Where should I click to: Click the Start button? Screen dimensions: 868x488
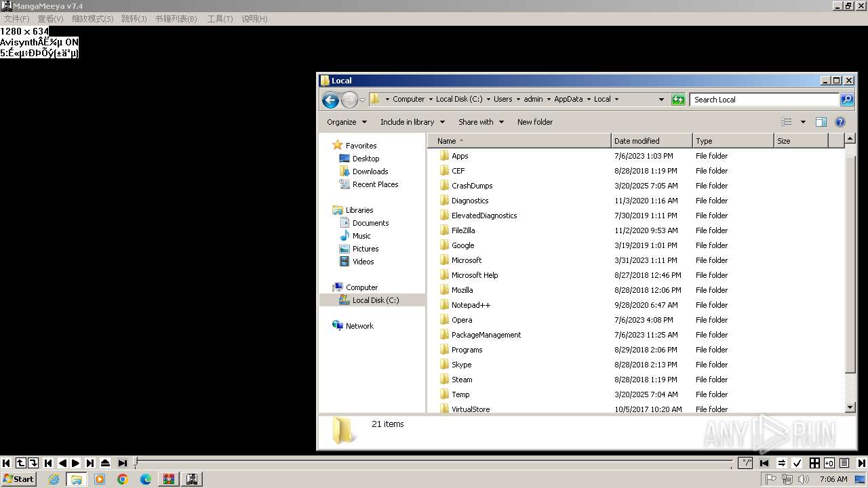pos(18,479)
